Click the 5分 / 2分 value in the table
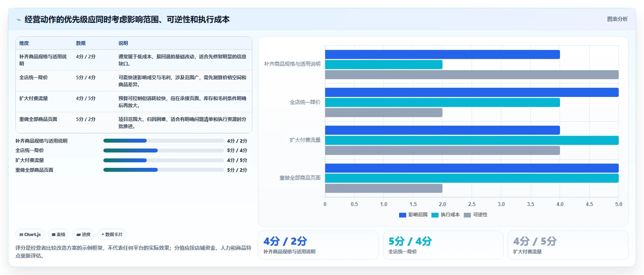The image size is (644, 275). [86, 119]
